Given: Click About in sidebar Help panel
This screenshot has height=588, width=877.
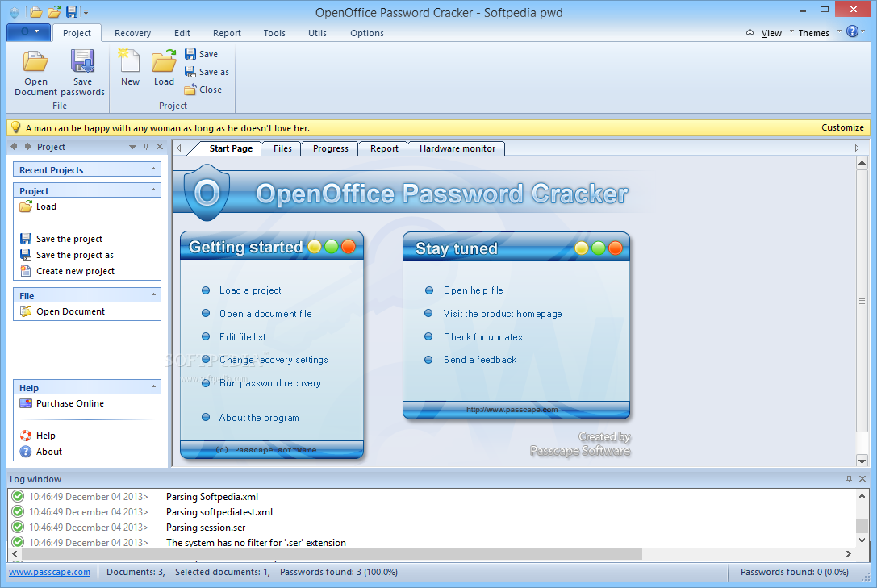Looking at the screenshot, I should tap(41, 452).
